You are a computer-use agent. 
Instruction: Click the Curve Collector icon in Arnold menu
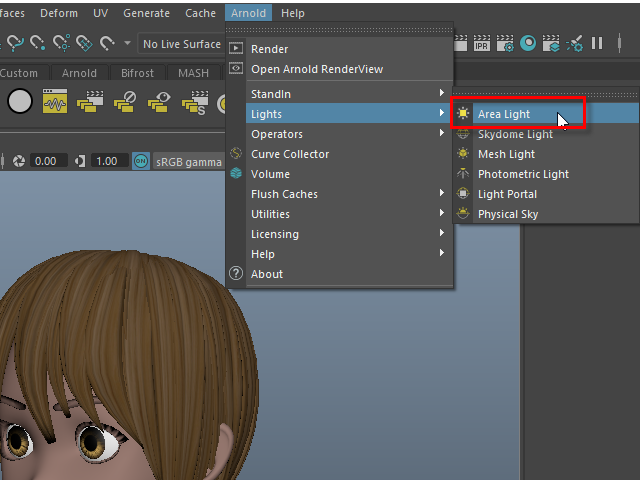coord(236,154)
